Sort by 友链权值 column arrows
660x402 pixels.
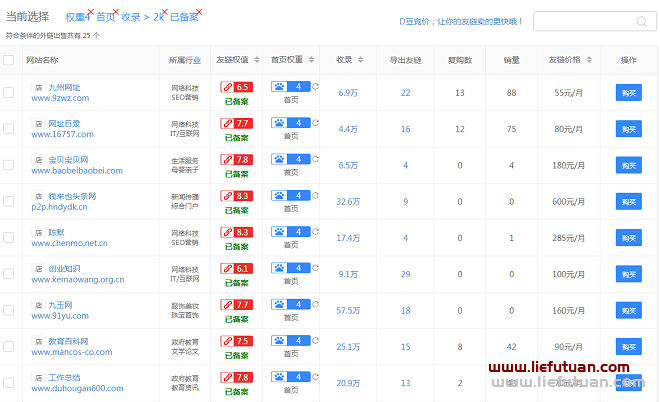[257, 60]
